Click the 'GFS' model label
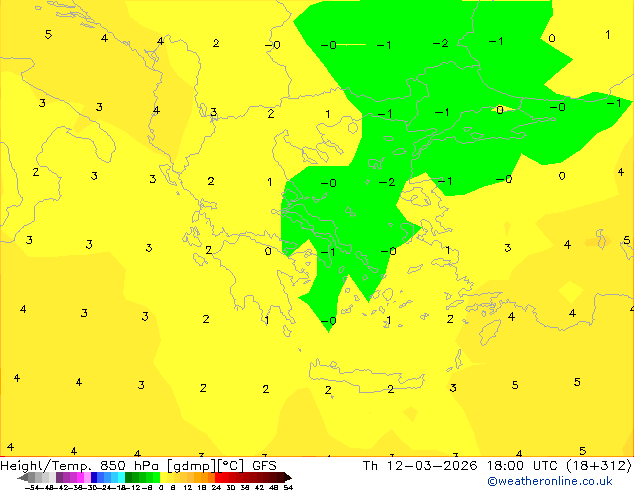This screenshot has width=634, height=490. coord(264,466)
